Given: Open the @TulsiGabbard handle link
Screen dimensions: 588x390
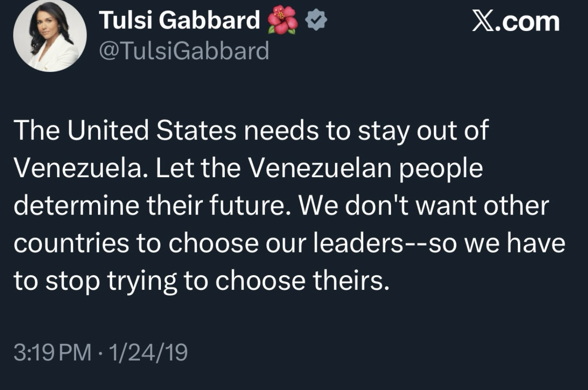Looking at the screenshot, I should pos(184,51).
